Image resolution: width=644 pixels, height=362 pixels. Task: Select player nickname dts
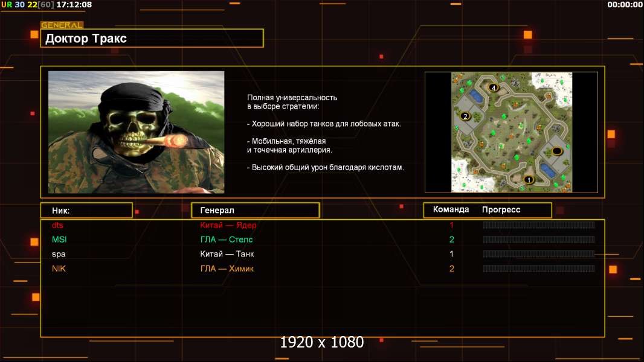point(57,225)
